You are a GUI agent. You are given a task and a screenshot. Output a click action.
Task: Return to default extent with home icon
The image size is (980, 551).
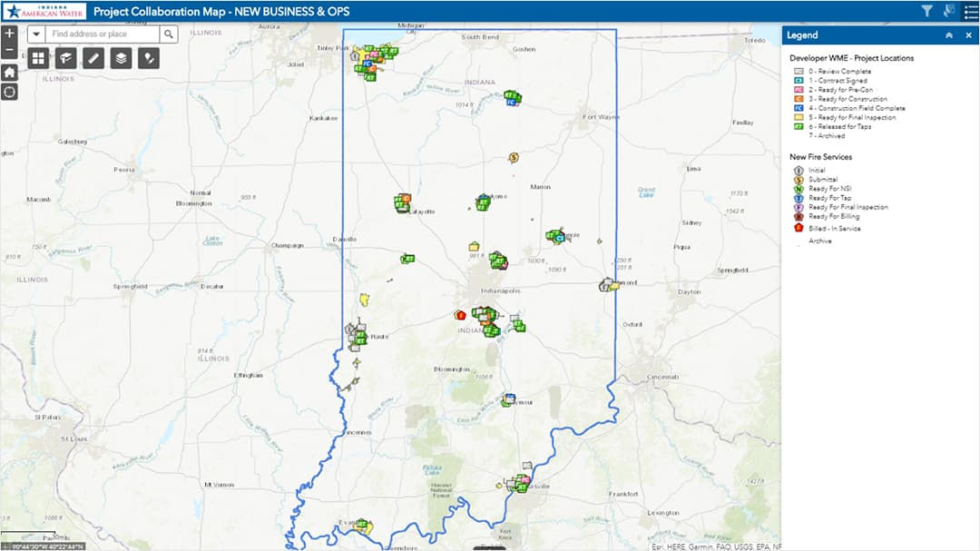10,72
